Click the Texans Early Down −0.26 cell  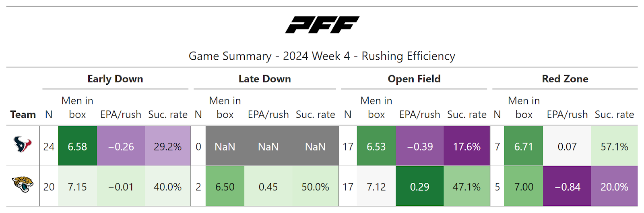(121, 146)
